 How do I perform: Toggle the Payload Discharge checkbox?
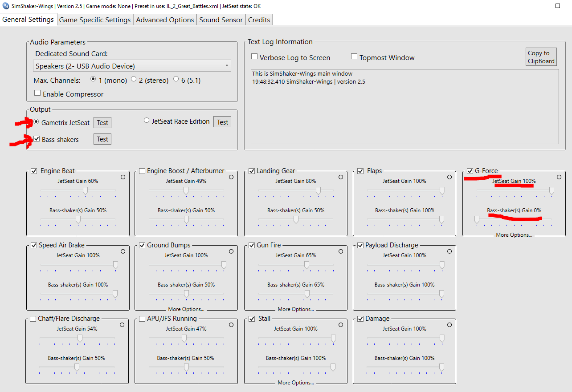(360, 245)
